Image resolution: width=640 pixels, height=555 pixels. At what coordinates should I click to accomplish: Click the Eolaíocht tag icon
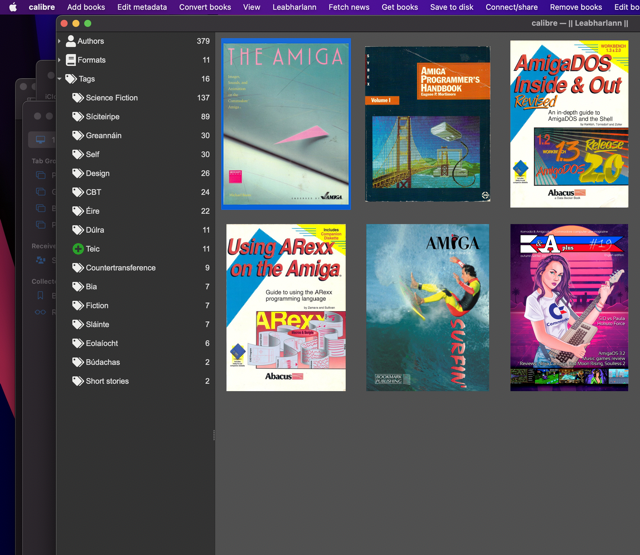click(x=78, y=343)
